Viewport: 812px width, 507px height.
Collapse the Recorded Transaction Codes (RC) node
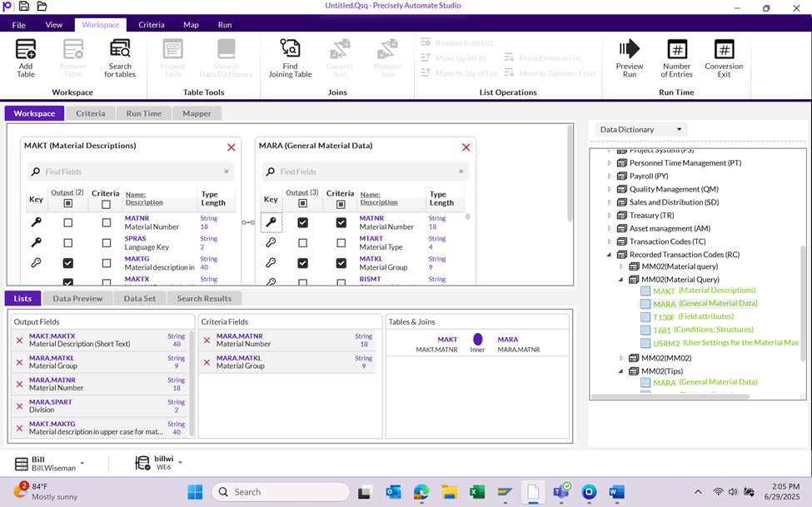(609, 255)
